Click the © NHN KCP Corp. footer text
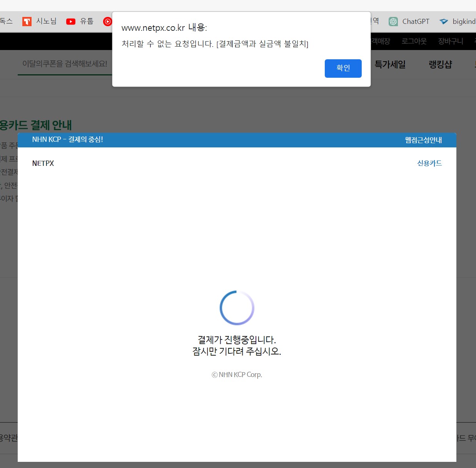This screenshot has width=476, height=468. coord(237,374)
